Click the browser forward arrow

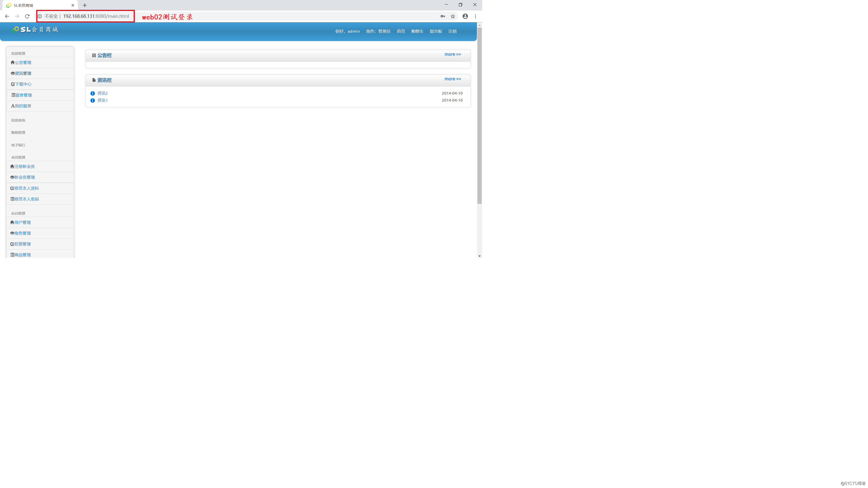pyautogui.click(x=17, y=16)
